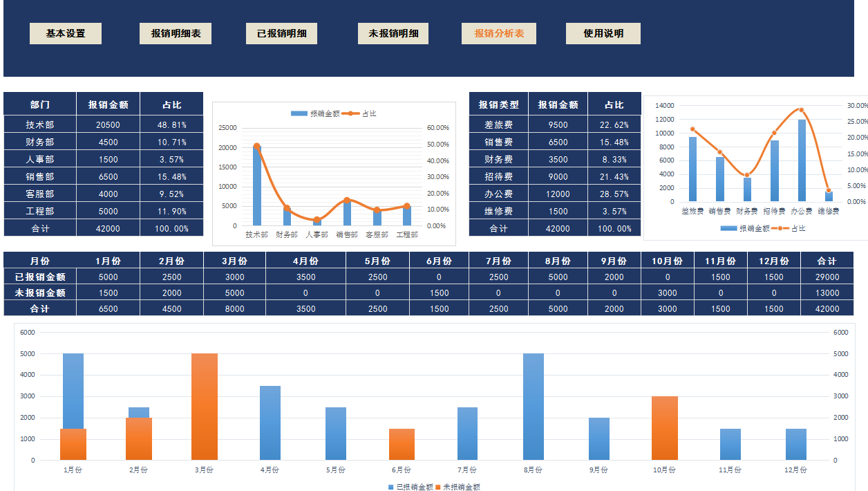Open the 已报销明细 sheet
The image size is (868, 491).
[x=281, y=33]
